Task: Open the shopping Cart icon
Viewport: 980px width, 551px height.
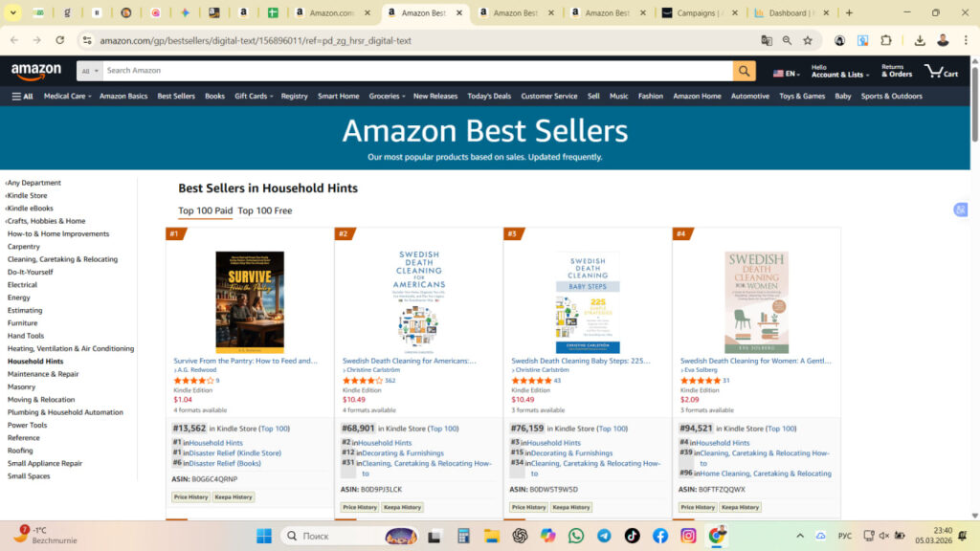Action: (x=942, y=71)
